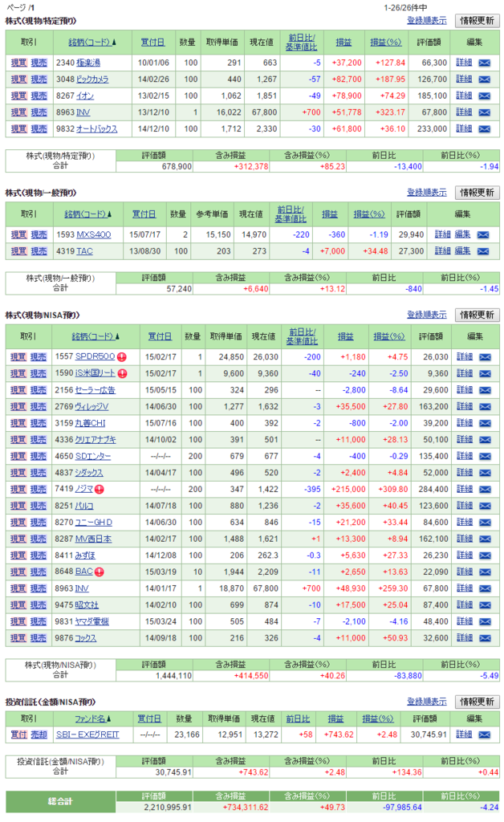Click 現売 link for 8411 みずほ
This screenshot has height=822, width=504.
coord(39,555)
